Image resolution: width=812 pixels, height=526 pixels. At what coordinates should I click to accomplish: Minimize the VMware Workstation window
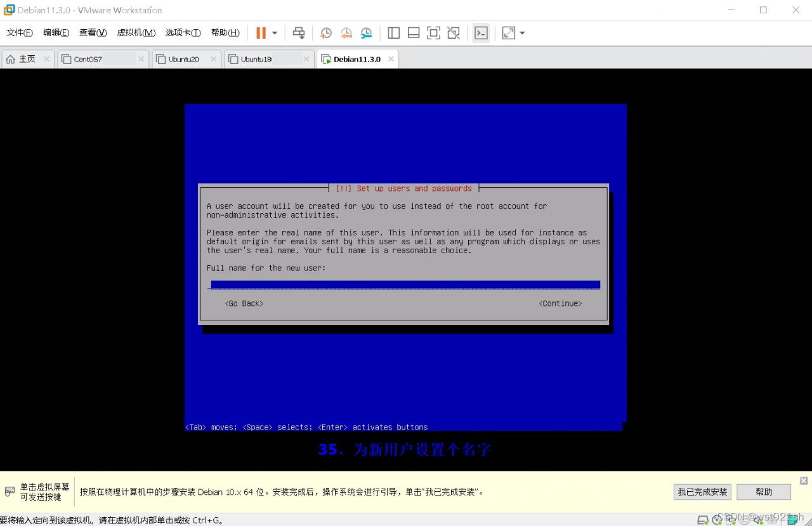pos(732,10)
